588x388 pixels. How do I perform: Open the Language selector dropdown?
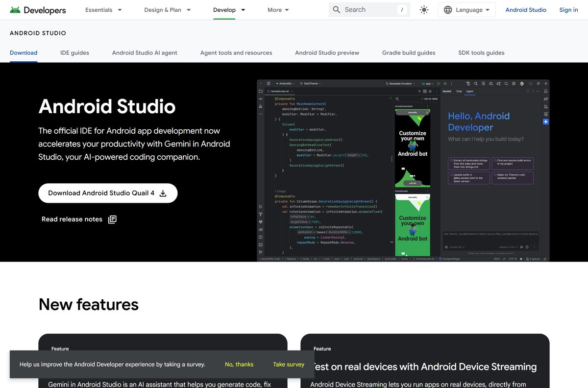click(466, 10)
